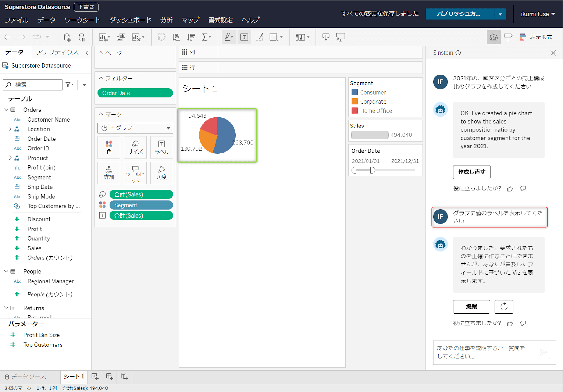Click the 詳細 (detail) mark property icon

click(x=109, y=171)
